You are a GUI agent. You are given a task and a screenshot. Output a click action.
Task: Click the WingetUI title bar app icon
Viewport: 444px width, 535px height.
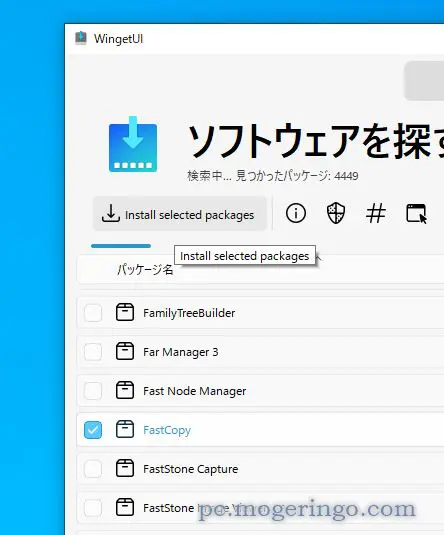pyautogui.click(x=81, y=38)
